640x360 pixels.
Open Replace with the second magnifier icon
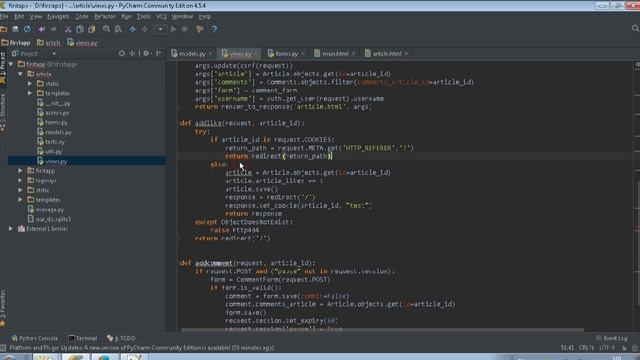[118, 29]
